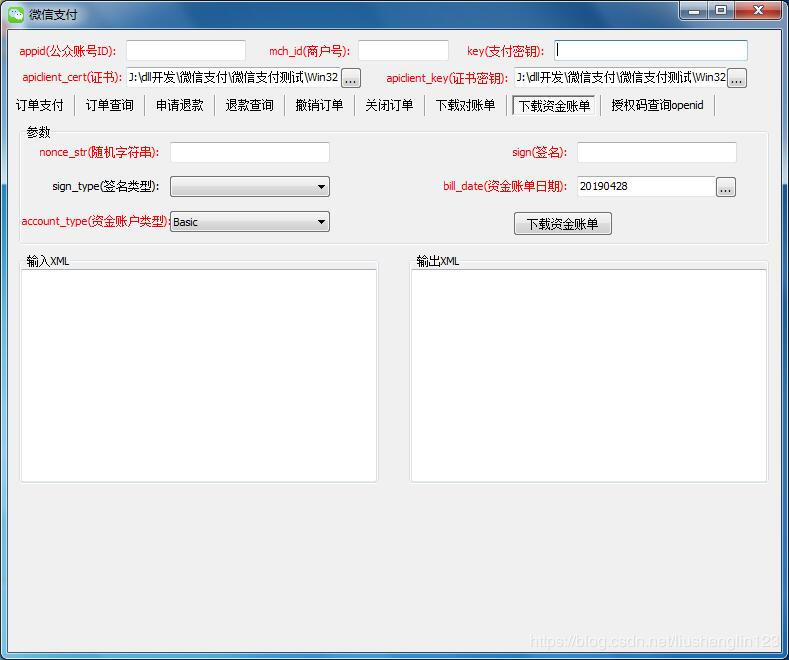Click the account_type(资金账户类型) label
This screenshot has width=789, height=660.
tap(96, 221)
